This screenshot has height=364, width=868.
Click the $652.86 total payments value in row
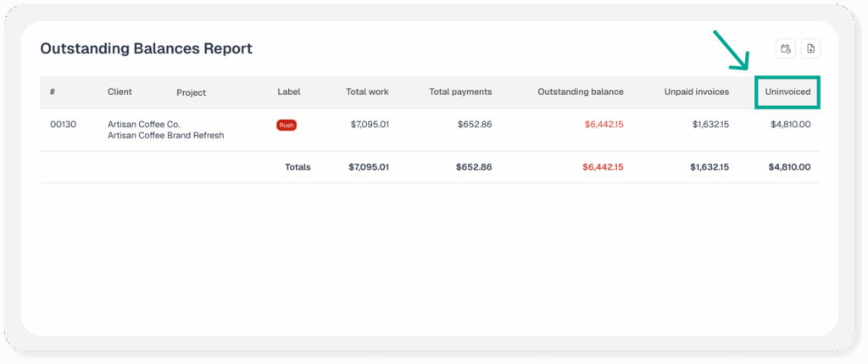coord(474,125)
